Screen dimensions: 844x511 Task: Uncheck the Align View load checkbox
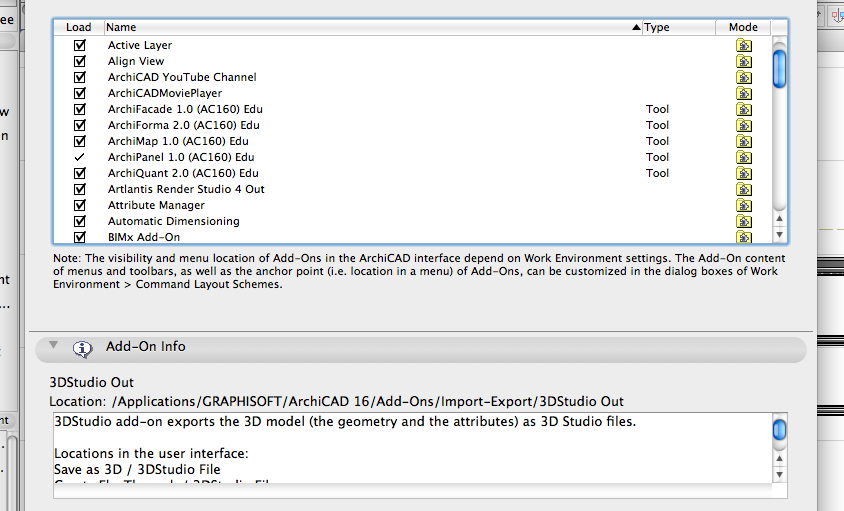(x=80, y=61)
